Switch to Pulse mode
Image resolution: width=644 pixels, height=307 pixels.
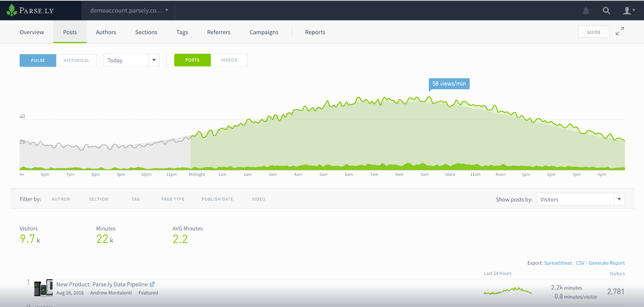coord(38,60)
